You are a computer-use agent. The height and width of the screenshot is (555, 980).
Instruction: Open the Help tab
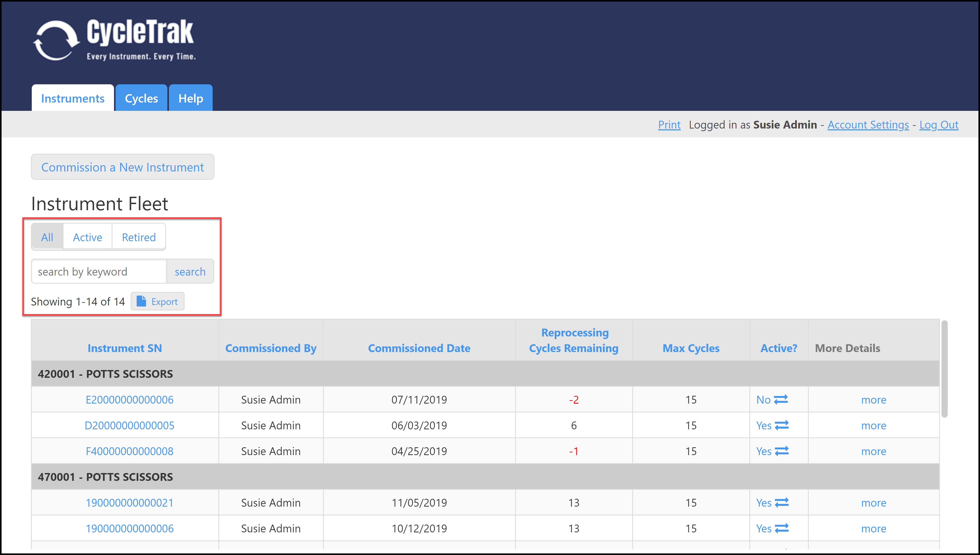pos(191,98)
